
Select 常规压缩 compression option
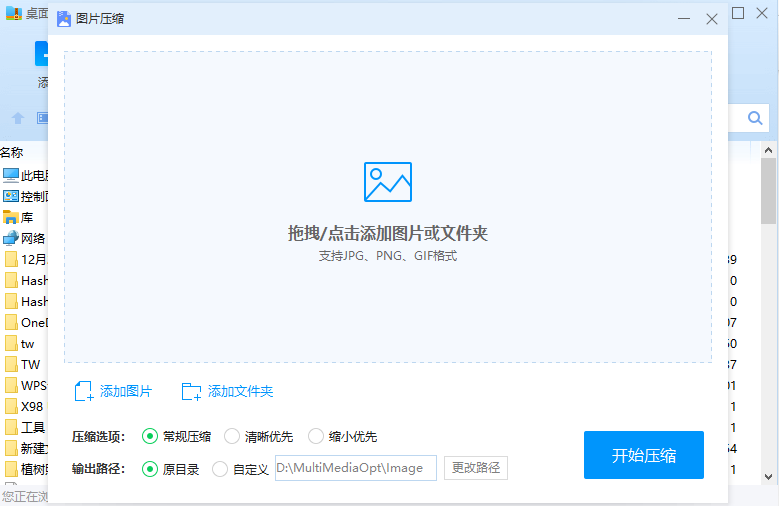[x=150, y=436]
